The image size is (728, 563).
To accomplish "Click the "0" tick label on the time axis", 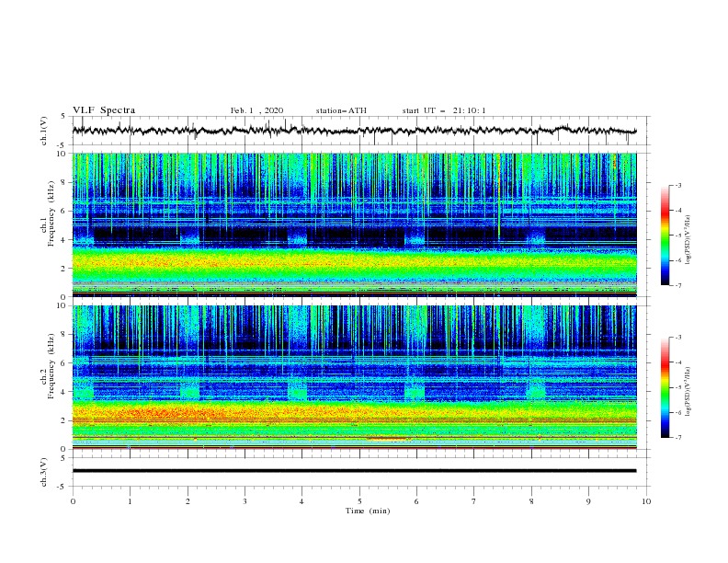I will [x=73, y=501].
